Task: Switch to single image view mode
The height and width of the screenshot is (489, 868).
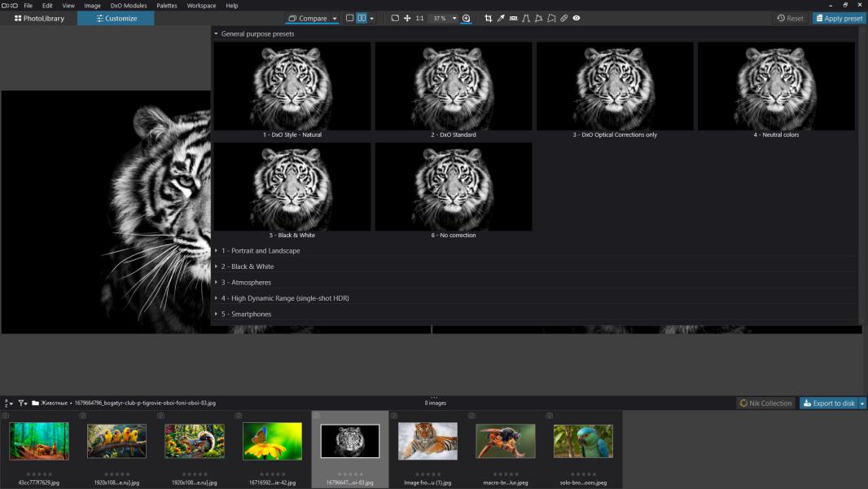Action: (x=350, y=18)
